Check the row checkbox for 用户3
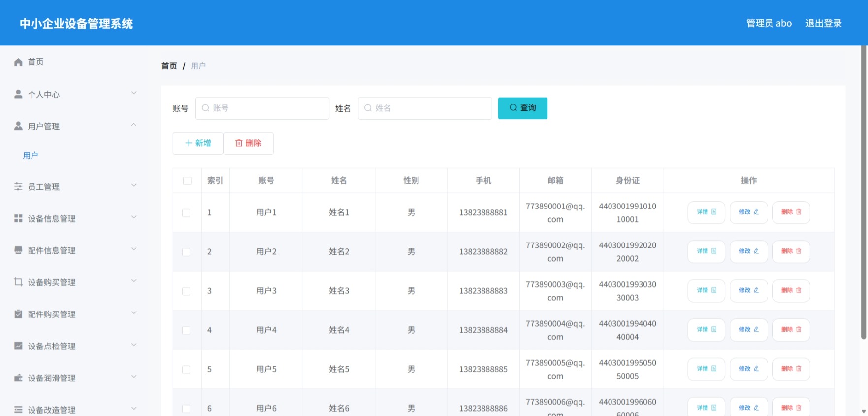The image size is (868, 416). click(x=186, y=291)
